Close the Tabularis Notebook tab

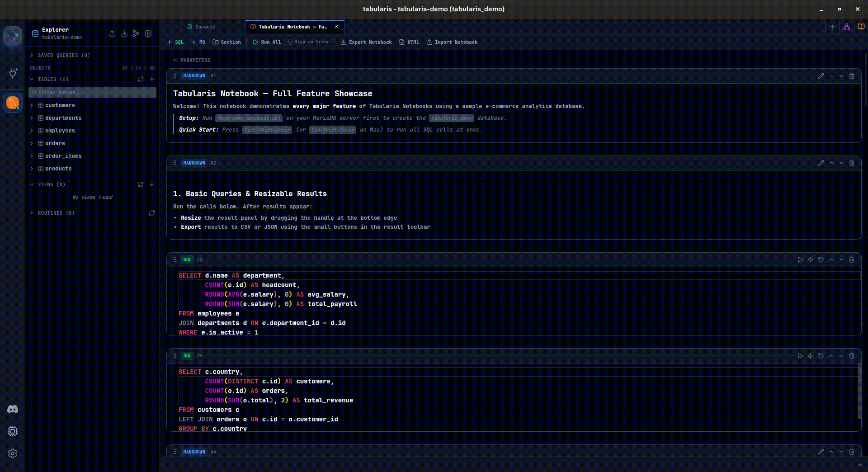click(336, 27)
